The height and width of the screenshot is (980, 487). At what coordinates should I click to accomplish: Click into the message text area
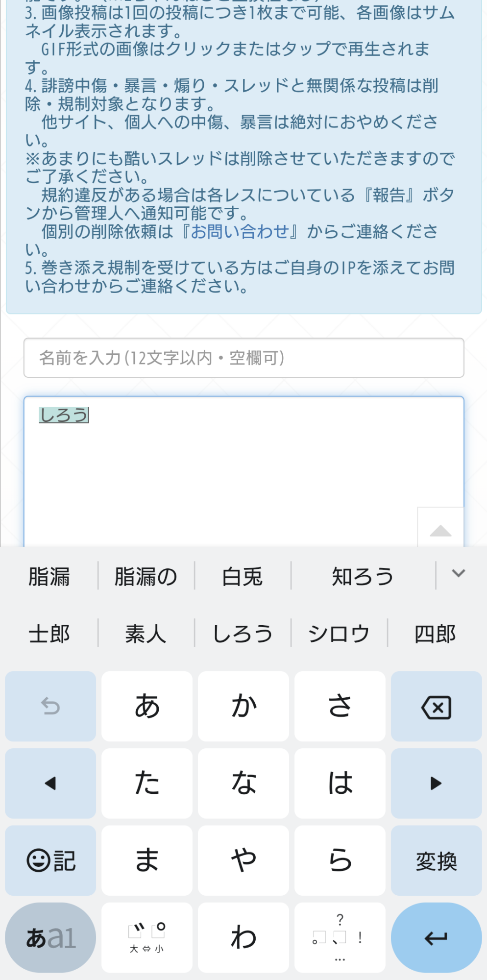click(x=244, y=471)
